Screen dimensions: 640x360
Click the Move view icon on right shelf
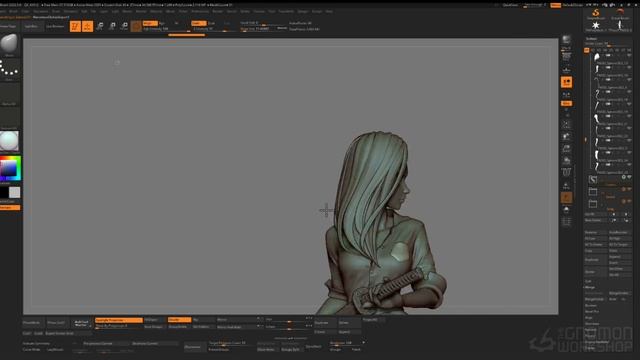pyautogui.click(x=567, y=137)
